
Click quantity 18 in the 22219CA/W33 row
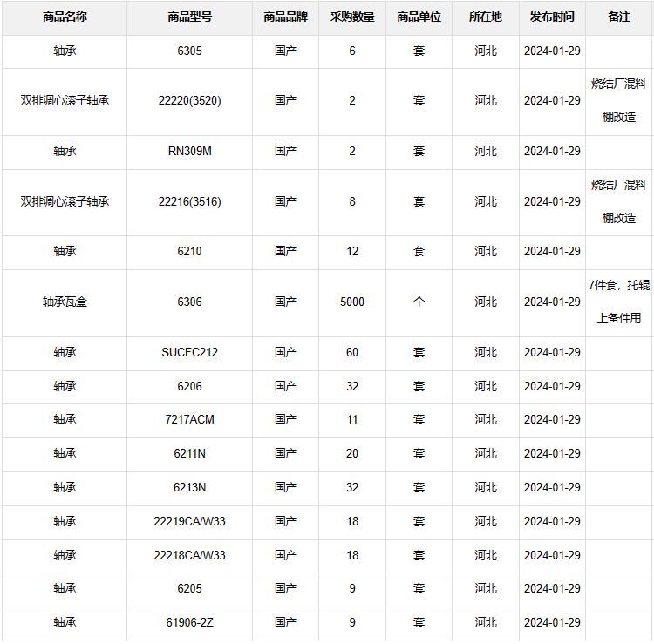click(352, 522)
